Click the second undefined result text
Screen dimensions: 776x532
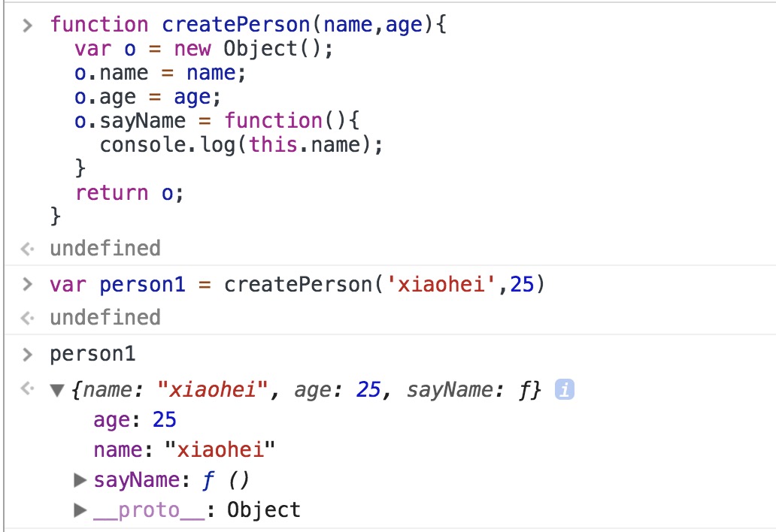pyautogui.click(x=105, y=318)
